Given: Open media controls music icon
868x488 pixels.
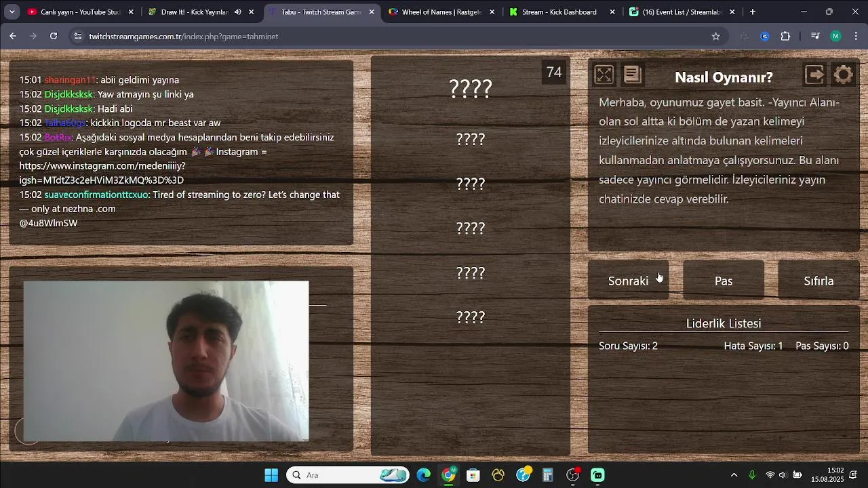Looking at the screenshot, I should [815, 36].
